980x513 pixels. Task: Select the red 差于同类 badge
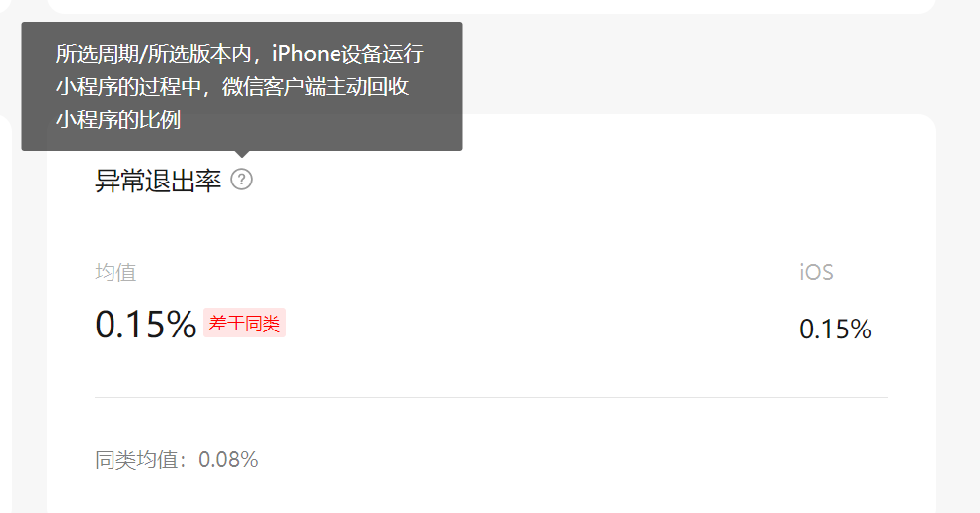245,323
